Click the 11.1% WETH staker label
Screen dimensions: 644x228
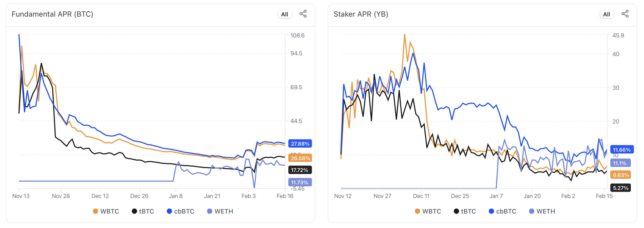[x=621, y=163]
